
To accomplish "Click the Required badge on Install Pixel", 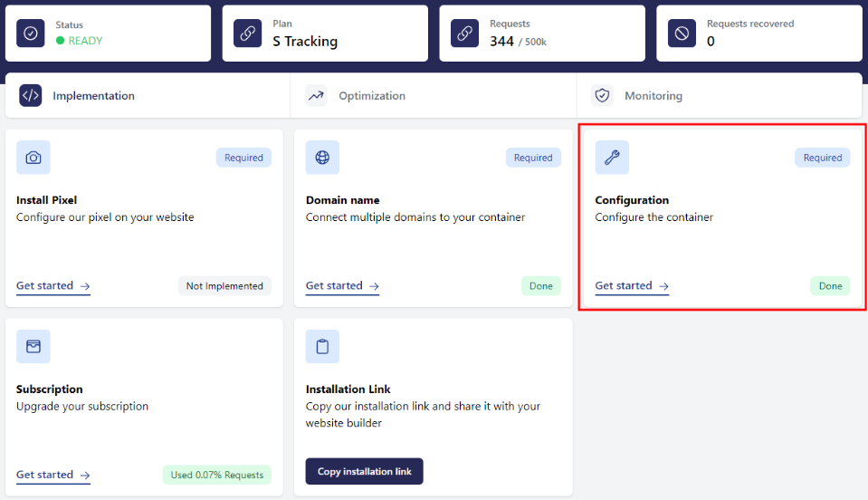I will coord(243,158).
